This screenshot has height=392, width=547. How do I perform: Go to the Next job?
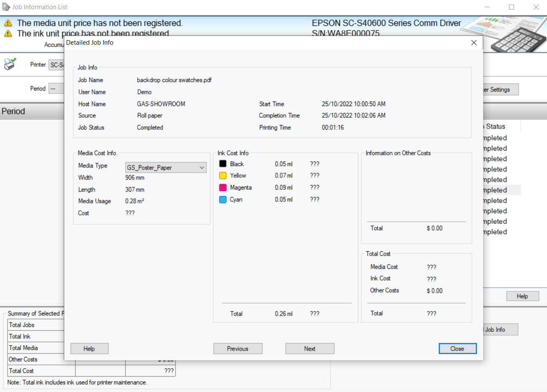coord(310,349)
